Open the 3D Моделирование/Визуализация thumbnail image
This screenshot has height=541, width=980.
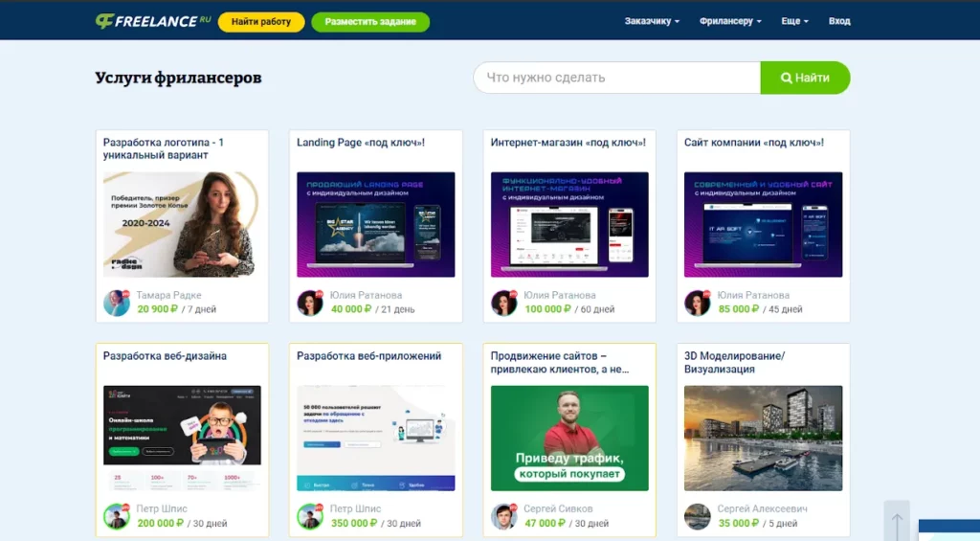763,438
